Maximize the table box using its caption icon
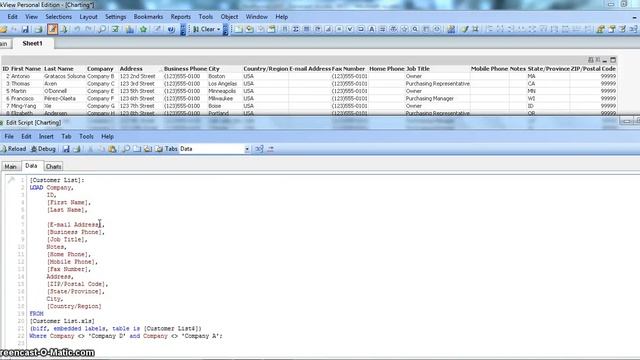The image size is (640, 360). (x=613, y=60)
